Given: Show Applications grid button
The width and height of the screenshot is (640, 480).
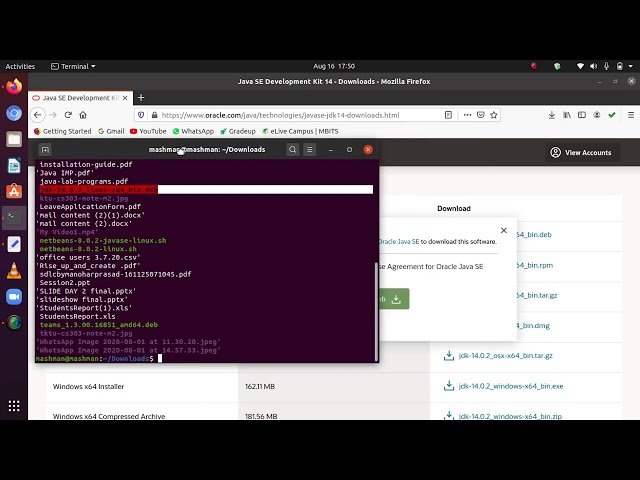Looking at the screenshot, I should [x=14, y=406].
